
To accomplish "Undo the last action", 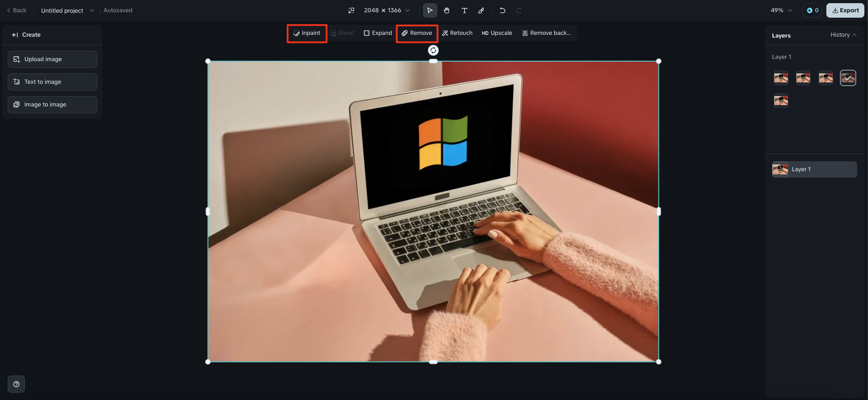I will pyautogui.click(x=502, y=10).
